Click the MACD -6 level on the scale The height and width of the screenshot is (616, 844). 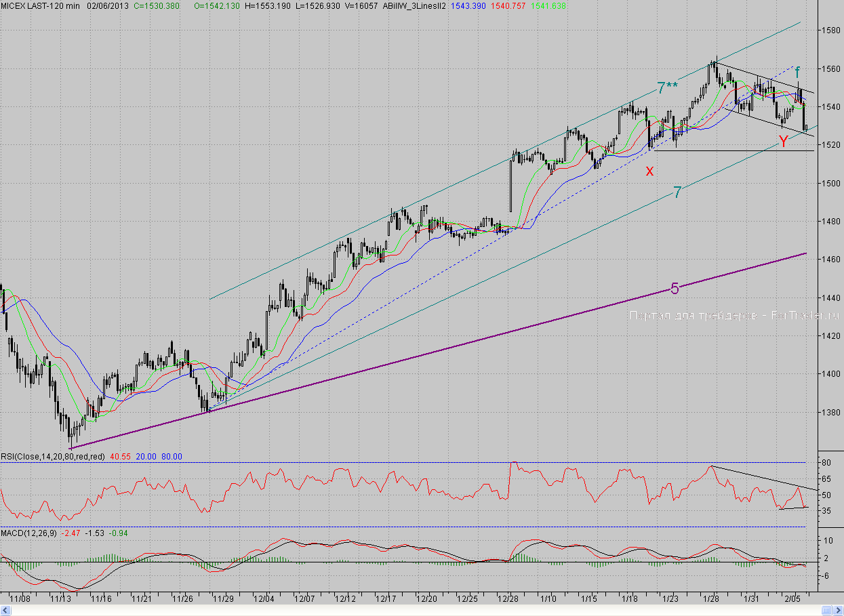(x=827, y=576)
